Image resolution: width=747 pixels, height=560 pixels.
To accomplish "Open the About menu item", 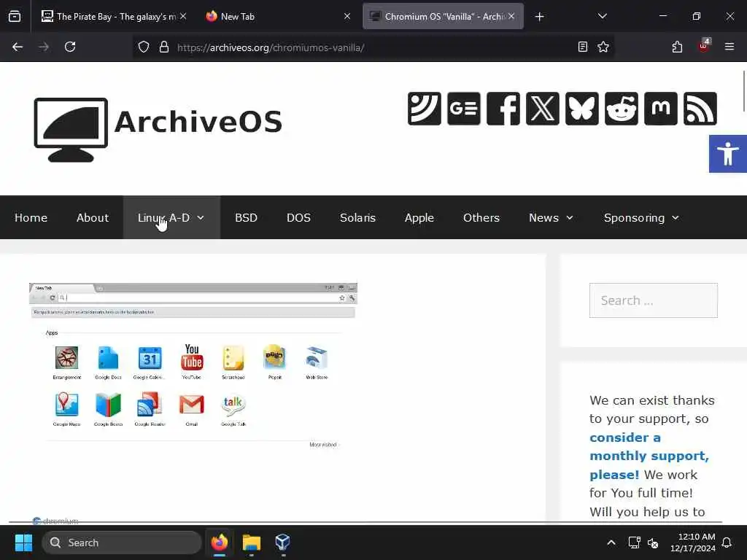I will pyautogui.click(x=93, y=217).
